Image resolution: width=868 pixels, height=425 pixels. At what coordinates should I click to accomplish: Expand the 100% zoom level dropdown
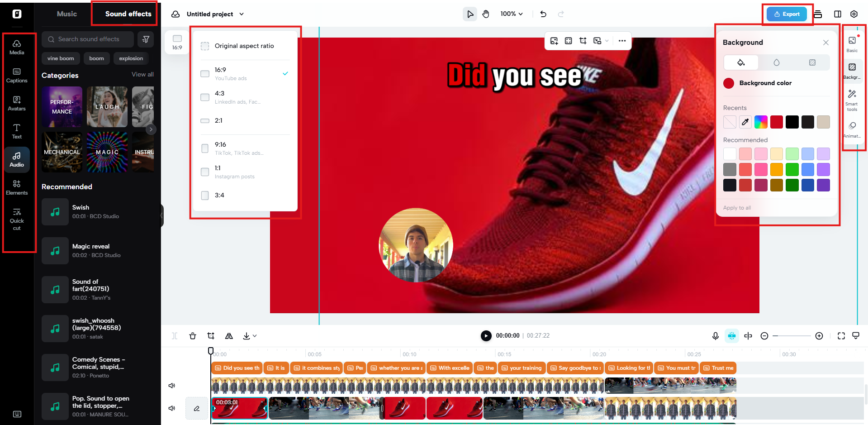[511, 14]
